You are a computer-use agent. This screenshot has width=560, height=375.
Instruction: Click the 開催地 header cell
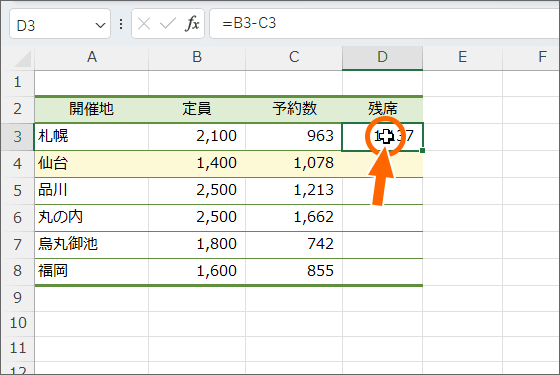pyautogui.click(x=91, y=109)
